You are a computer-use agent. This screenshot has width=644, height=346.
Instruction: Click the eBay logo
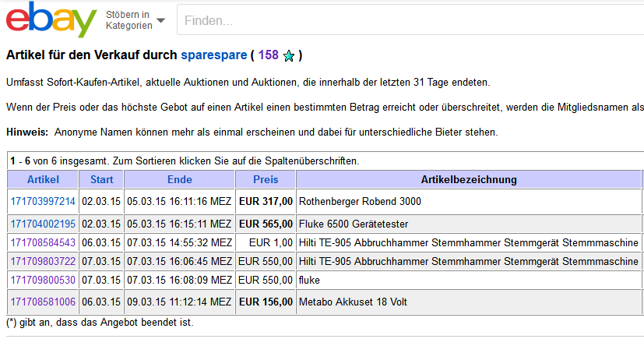point(51,19)
